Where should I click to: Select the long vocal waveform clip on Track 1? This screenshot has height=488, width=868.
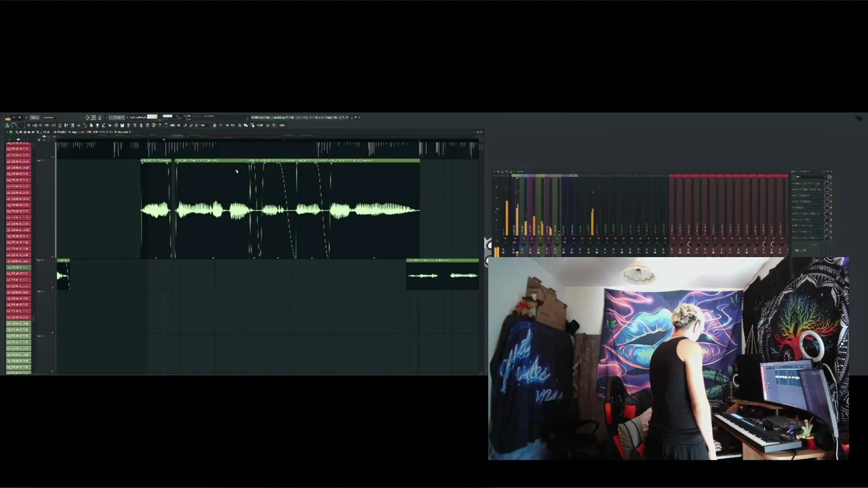click(x=297, y=210)
